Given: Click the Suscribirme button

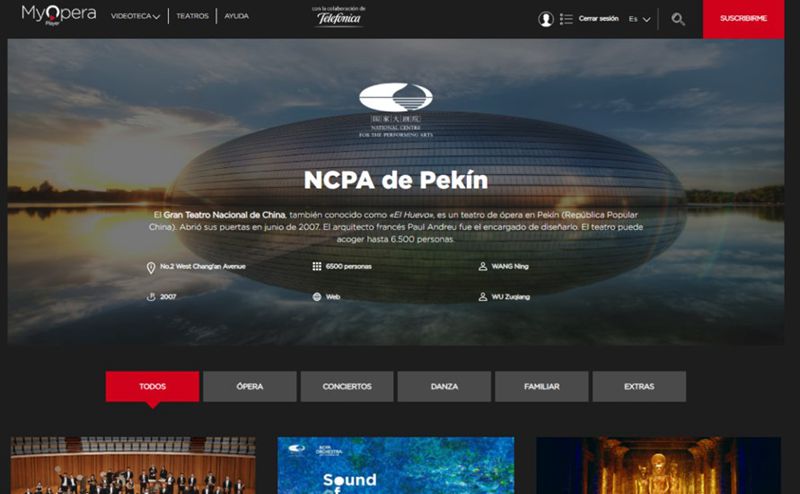Looking at the screenshot, I should pyautogui.click(x=743, y=19).
